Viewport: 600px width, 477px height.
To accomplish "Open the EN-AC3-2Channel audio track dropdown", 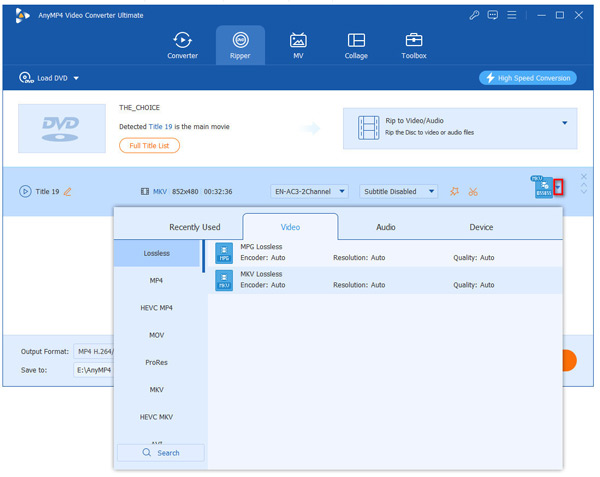I will 309,191.
